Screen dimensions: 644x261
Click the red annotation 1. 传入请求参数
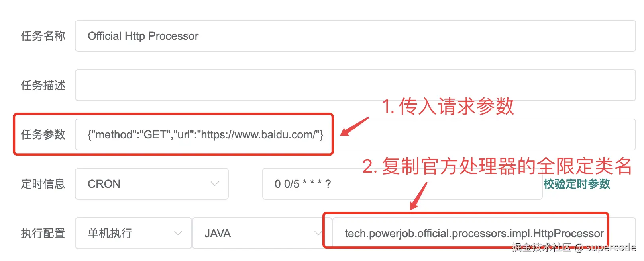(x=448, y=107)
